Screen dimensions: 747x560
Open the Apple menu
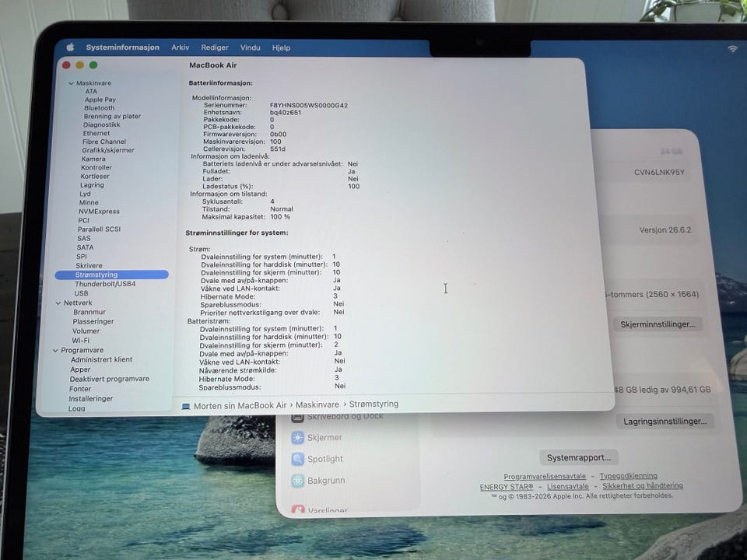tap(71, 47)
